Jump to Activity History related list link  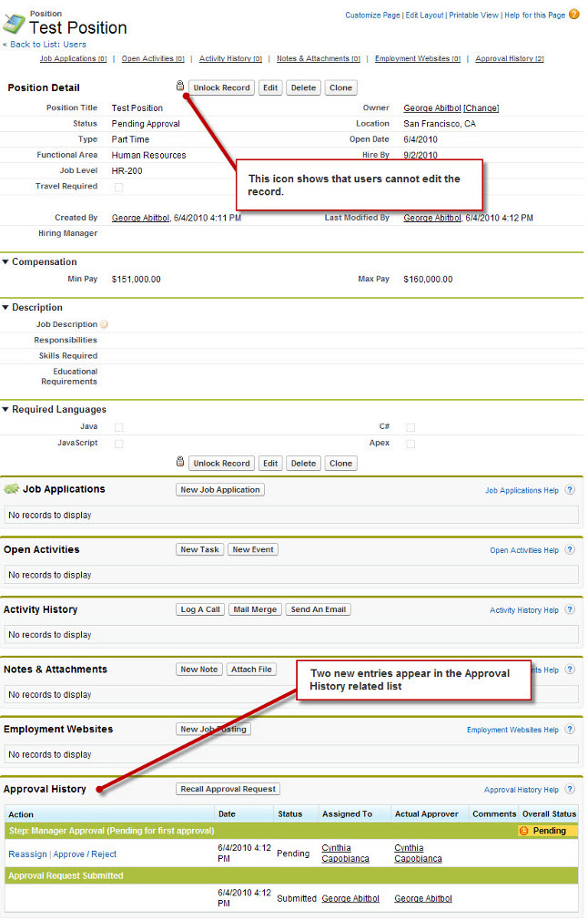[230, 58]
